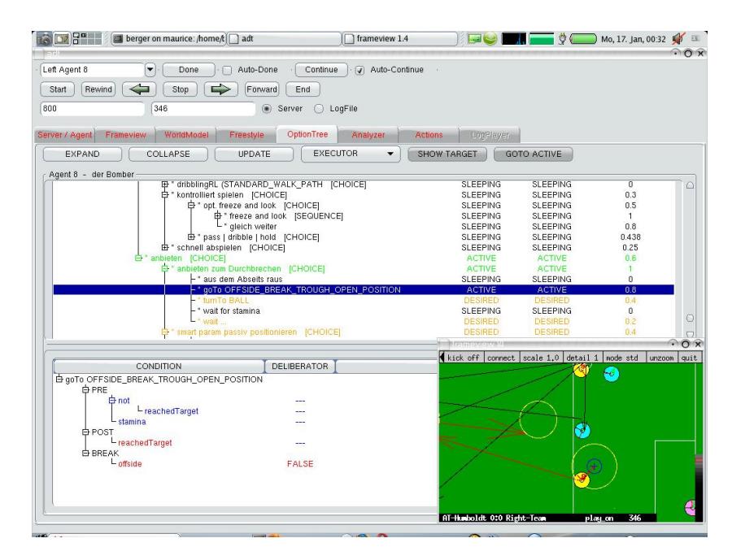Click the COLLAPSE button

[x=168, y=154]
